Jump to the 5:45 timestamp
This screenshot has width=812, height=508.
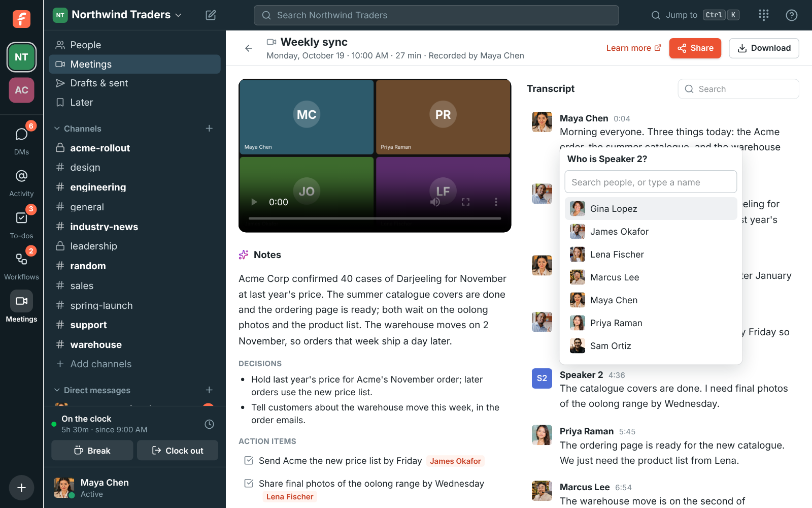click(x=627, y=432)
